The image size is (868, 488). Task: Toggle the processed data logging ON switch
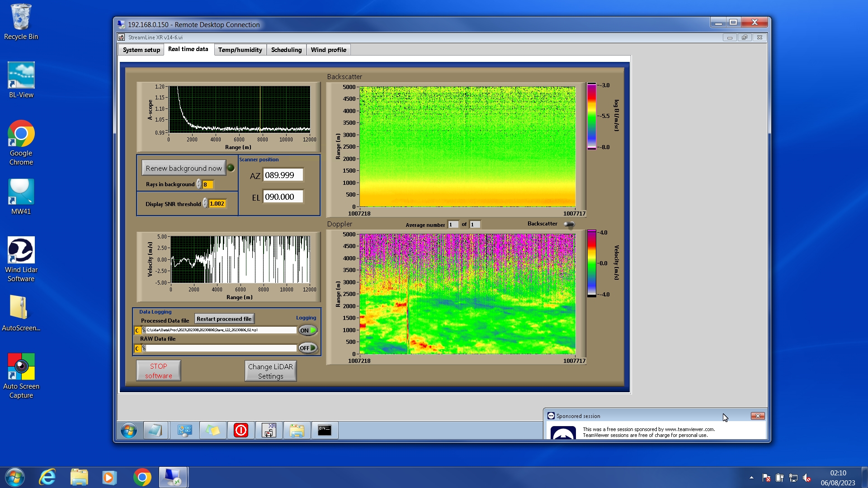(x=308, y=330)
